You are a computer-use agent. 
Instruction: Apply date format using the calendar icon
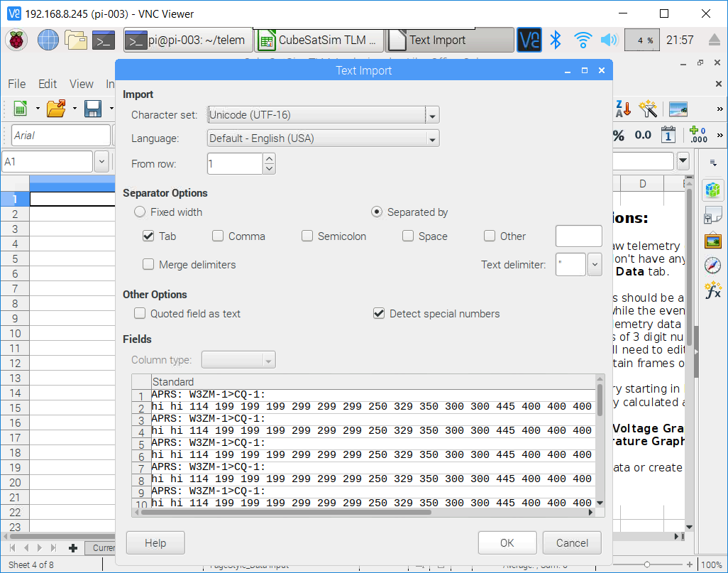point(668,135)
